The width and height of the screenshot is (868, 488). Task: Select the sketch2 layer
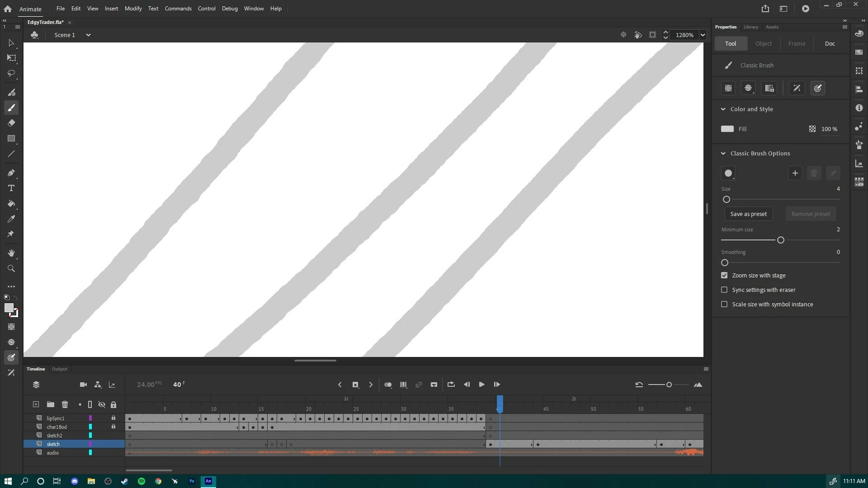pos(54,436)
